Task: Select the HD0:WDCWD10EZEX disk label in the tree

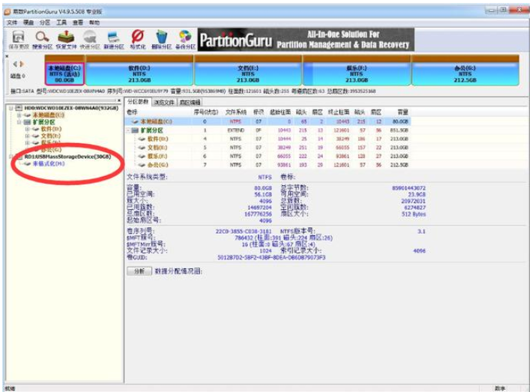Action: click(71, 108)
